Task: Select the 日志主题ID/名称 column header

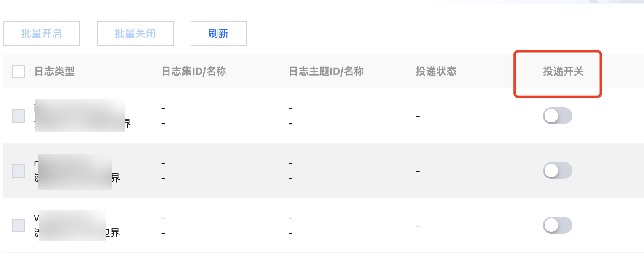Action: tap(326, 72)
